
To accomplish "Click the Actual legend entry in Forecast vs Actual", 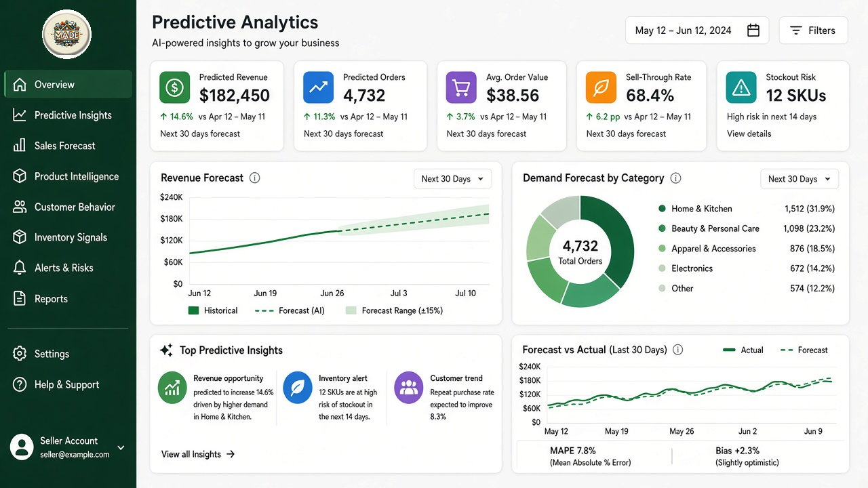I will (x=743, y=350).
